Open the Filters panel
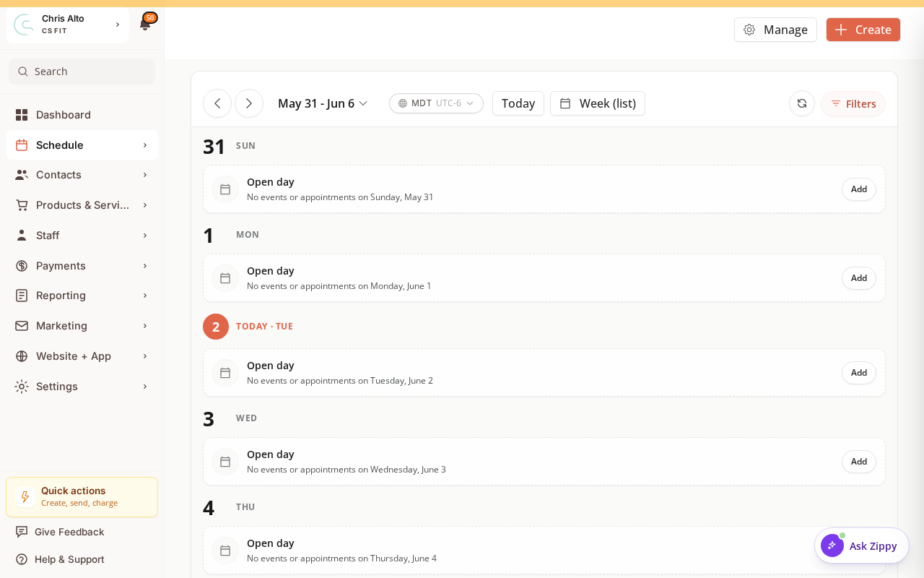This screenshot has width=924, height=578. tap(853, 103)
